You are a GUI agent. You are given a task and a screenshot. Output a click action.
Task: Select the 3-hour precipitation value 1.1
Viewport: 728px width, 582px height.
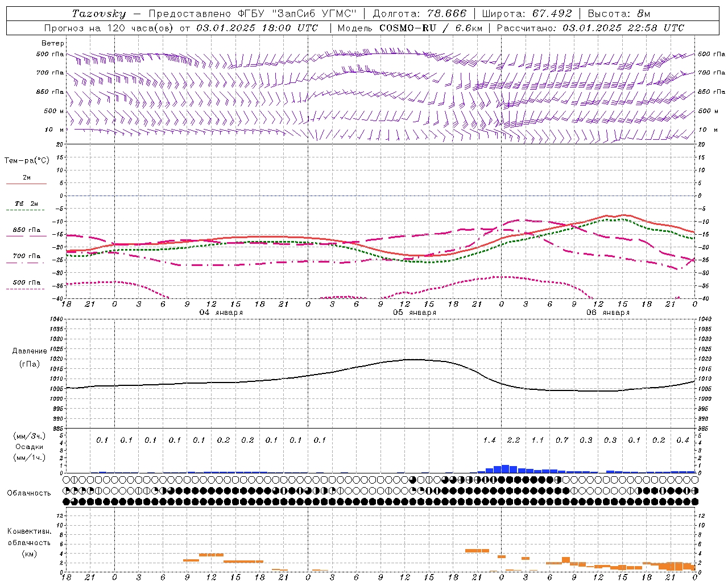(x=537, y=440)
